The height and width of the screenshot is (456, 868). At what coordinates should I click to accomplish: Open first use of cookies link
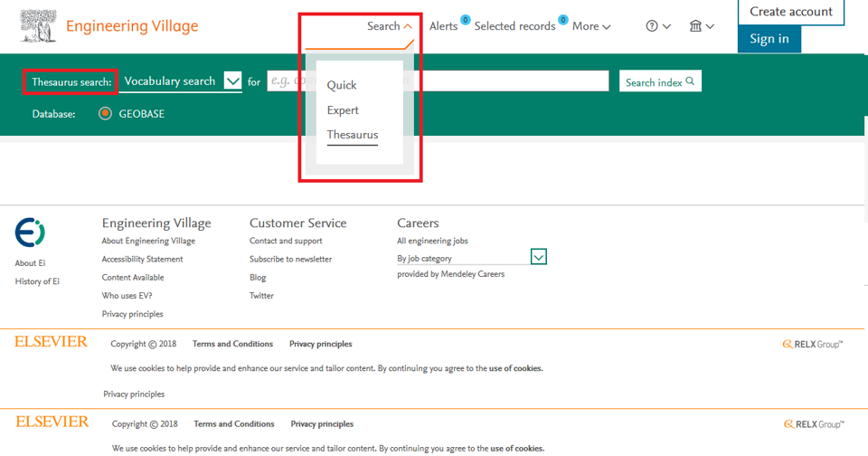(x=516, y=368)
